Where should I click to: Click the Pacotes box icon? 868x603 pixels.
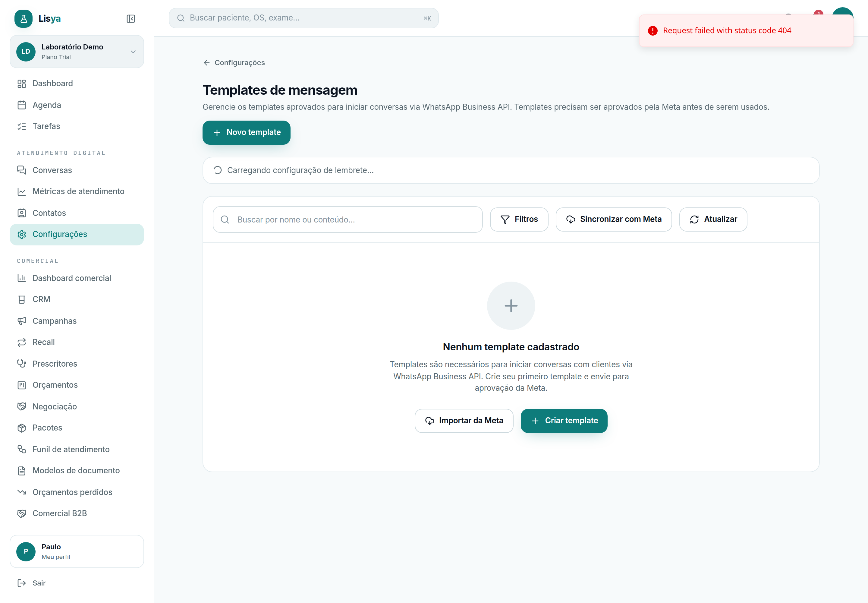tap(21, 428)
